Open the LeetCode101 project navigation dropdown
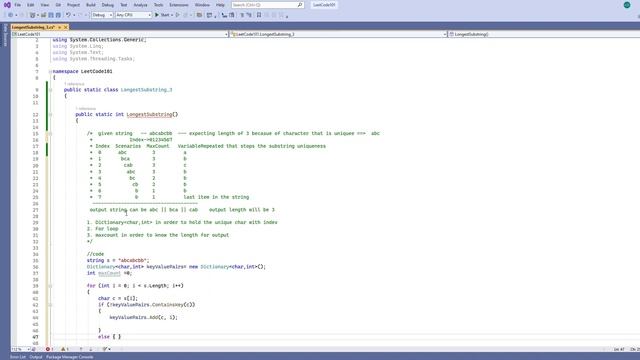The height and width of the screenshot is (360, 640). pyautogui.click(x=120, y=34)
